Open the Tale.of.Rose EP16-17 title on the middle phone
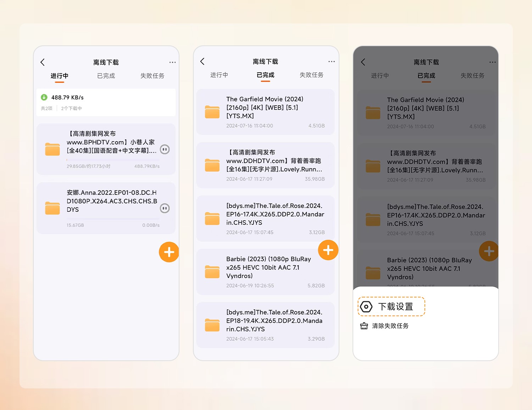The width and height of the screenshot is (532, 410). coord(275,214)
